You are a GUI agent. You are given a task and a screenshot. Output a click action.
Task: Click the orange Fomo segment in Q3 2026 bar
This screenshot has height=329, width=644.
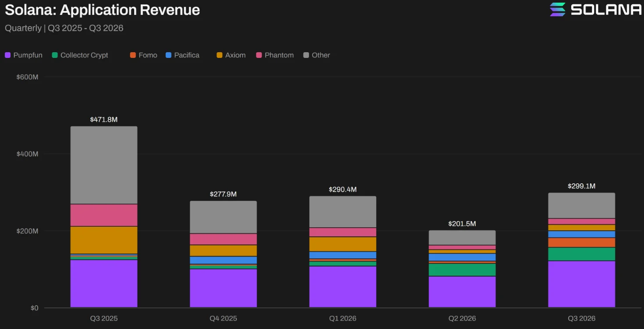pyautogui.click(x=582, y=243)
